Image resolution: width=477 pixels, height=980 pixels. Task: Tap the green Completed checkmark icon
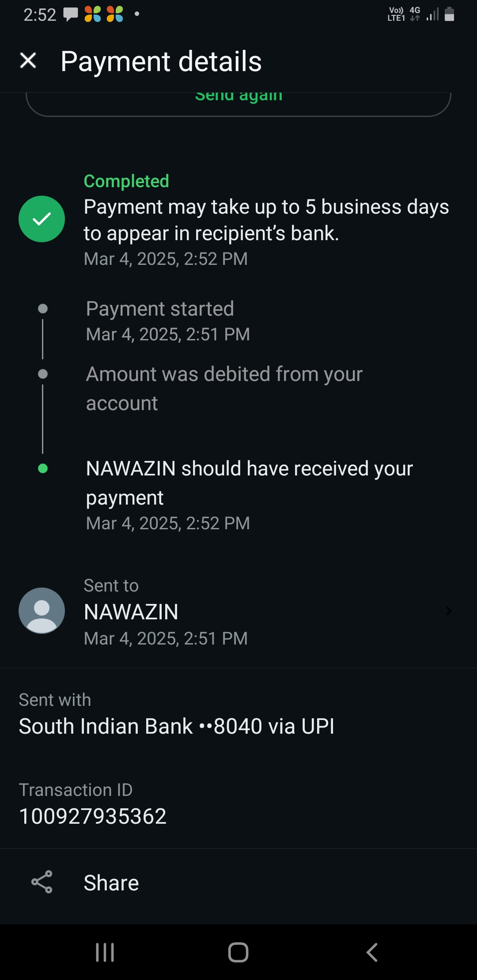click(x=42, y=219)
